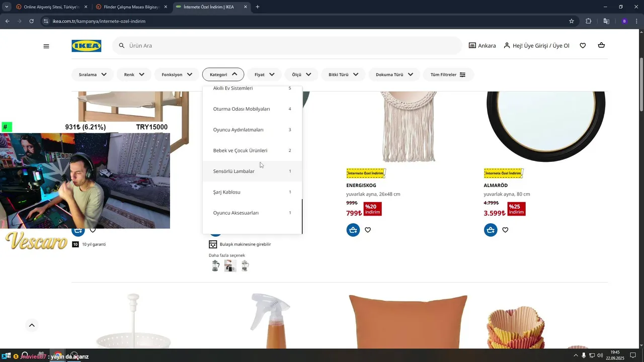Open ENERGISKOG product title
This screenshot has width=644, height=362.
tap(361, 186)
